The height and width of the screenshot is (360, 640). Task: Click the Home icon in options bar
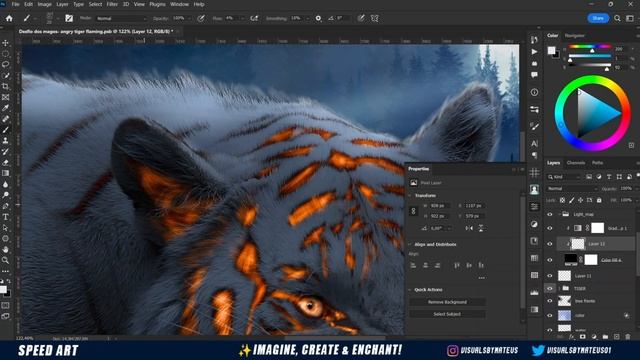[x=9, y=18]
